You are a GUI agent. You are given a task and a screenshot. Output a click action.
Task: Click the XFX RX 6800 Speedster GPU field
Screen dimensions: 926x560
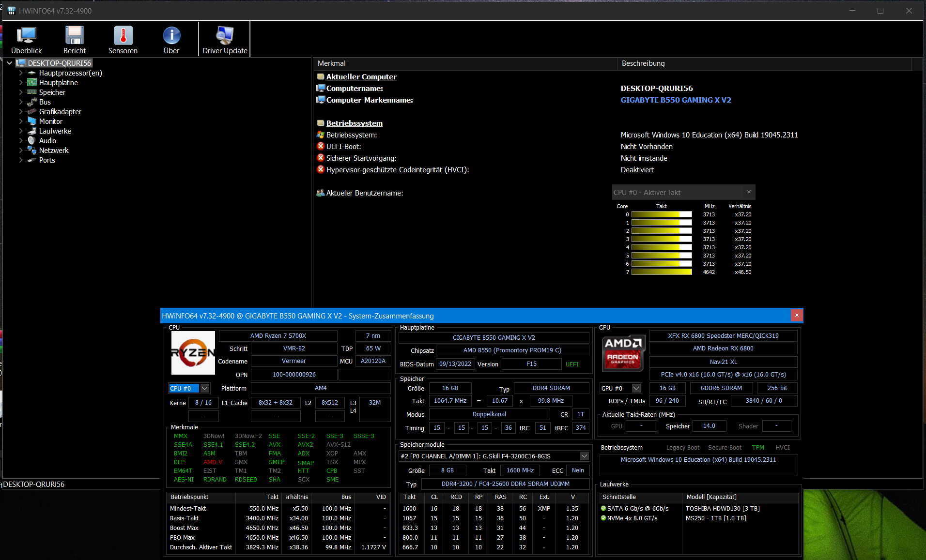pyautogui.click(x=723, y=335)
